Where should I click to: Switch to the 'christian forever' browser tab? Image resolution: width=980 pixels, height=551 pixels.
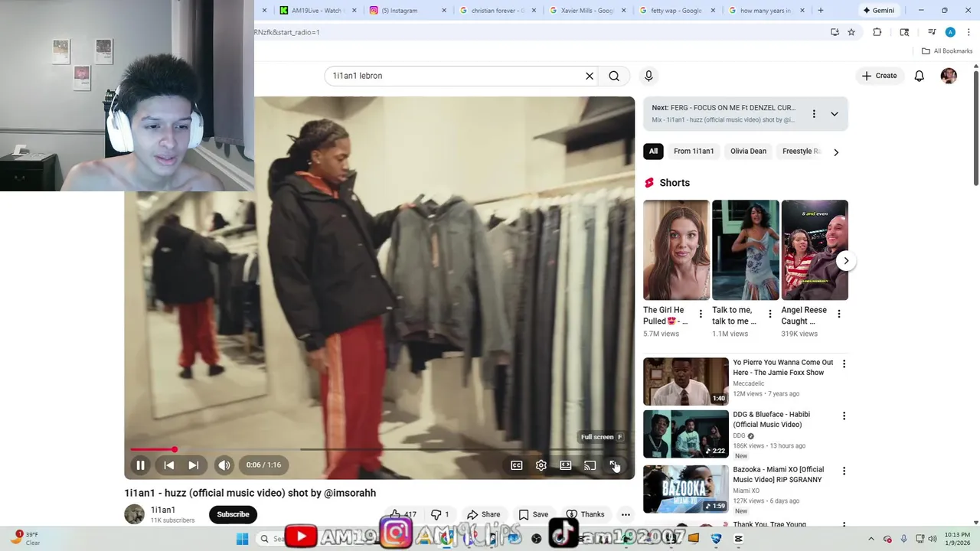pos(498,11)
